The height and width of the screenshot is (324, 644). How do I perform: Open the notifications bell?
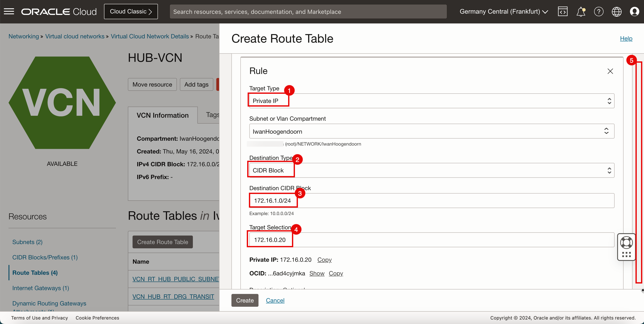(580, 12)
